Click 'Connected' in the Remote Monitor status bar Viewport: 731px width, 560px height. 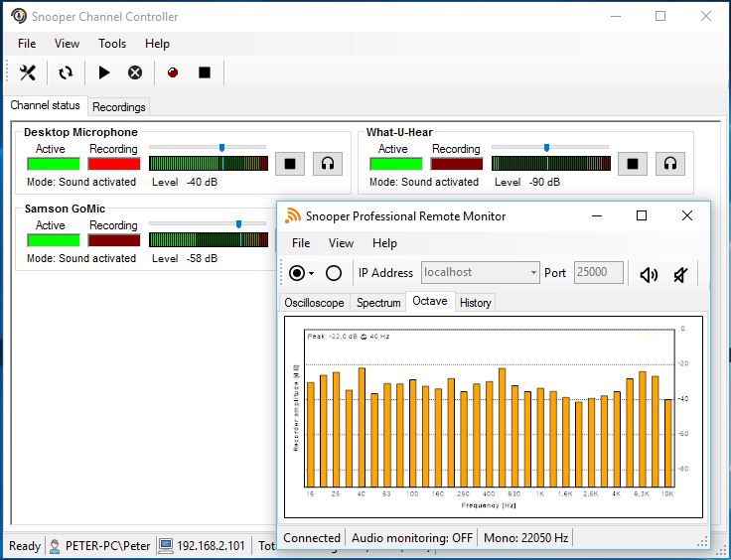[312, 537]
